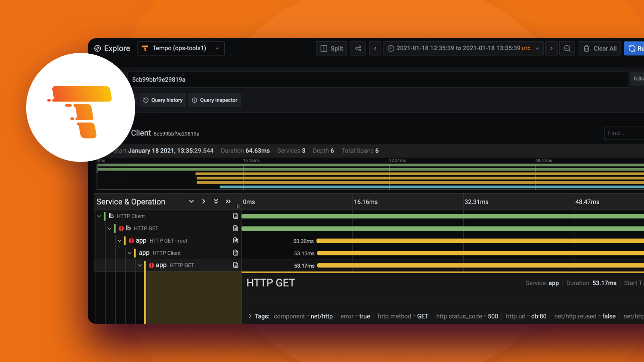Click the shift-time-range-back arrow icon
Screen dimensions: 644x362
point(375,48)
